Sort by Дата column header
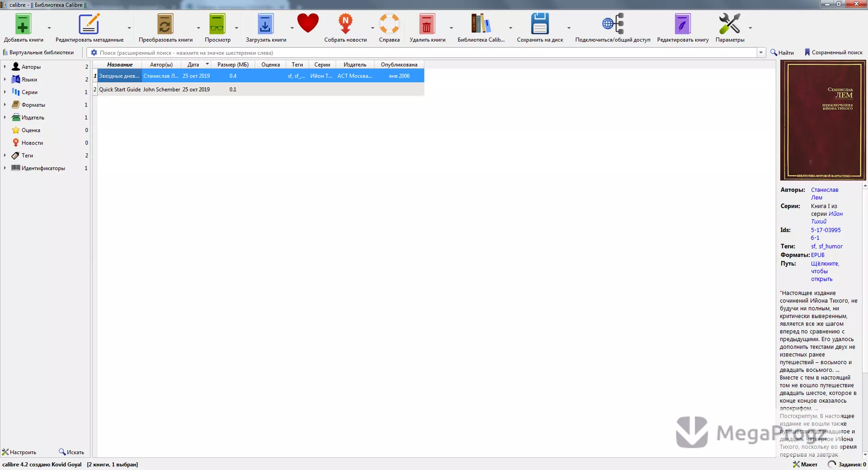Viewport: 868px width, 470px height. click(193, 65)
